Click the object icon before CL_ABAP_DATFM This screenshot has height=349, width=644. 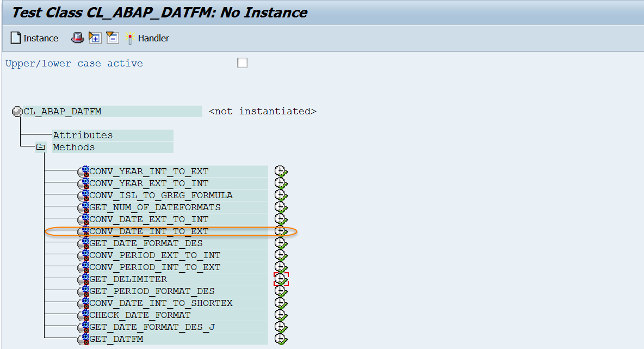coord(17,111)
